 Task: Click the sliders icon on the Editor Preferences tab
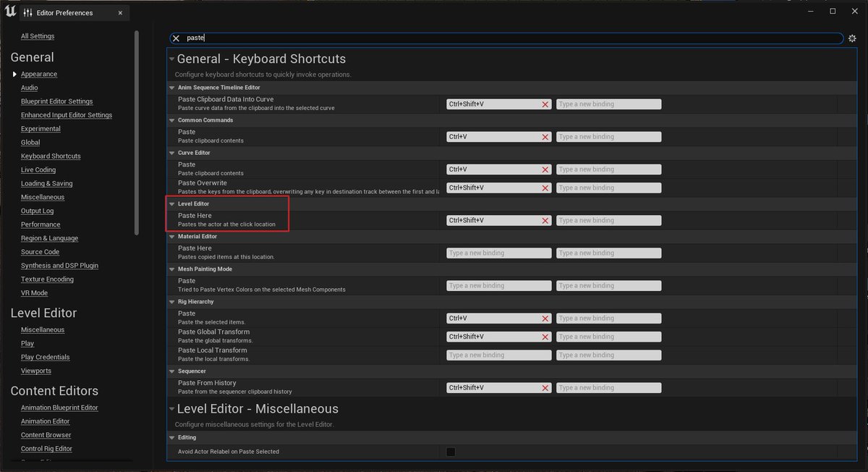click(x=26, y=12)
